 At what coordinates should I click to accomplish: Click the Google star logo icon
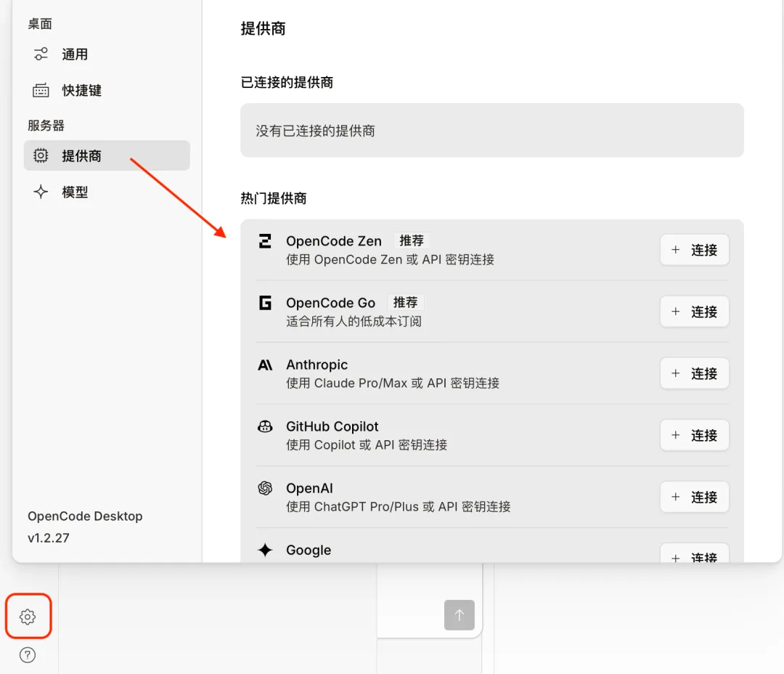click(x=265, y=550)
